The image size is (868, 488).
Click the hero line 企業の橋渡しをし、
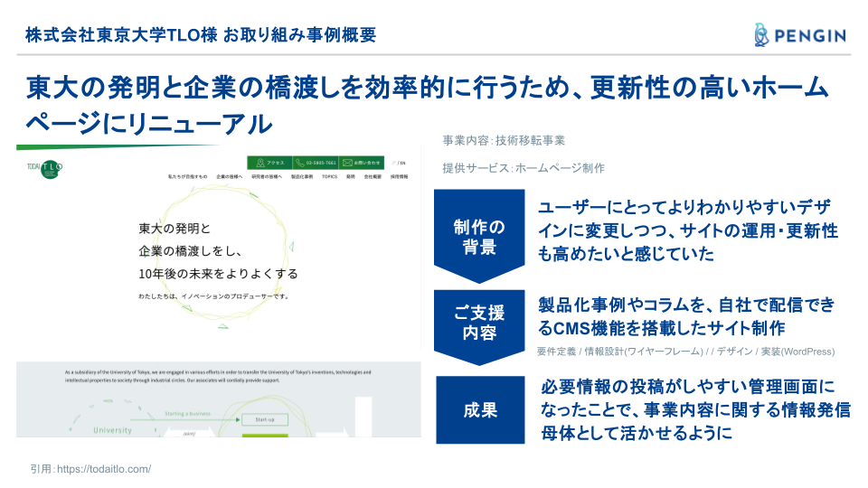pos(190,250)
